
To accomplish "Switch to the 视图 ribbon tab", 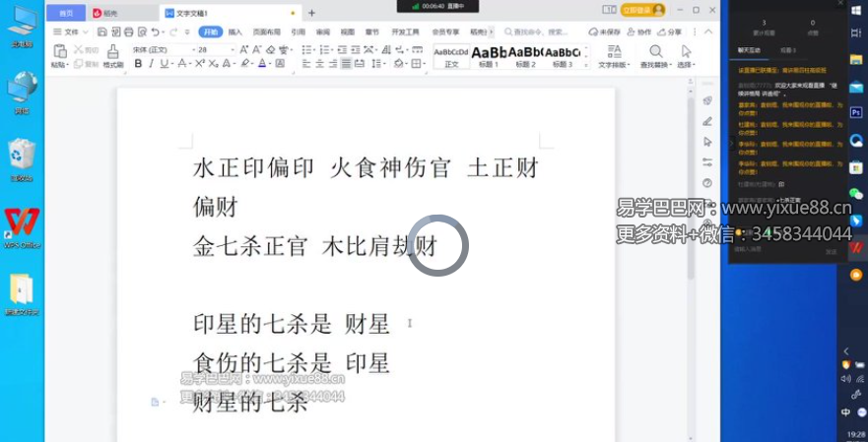I will (x=347, y=32).
